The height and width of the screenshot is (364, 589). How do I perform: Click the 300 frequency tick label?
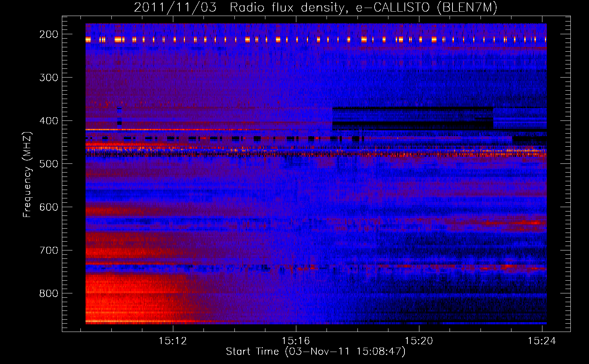49,78
